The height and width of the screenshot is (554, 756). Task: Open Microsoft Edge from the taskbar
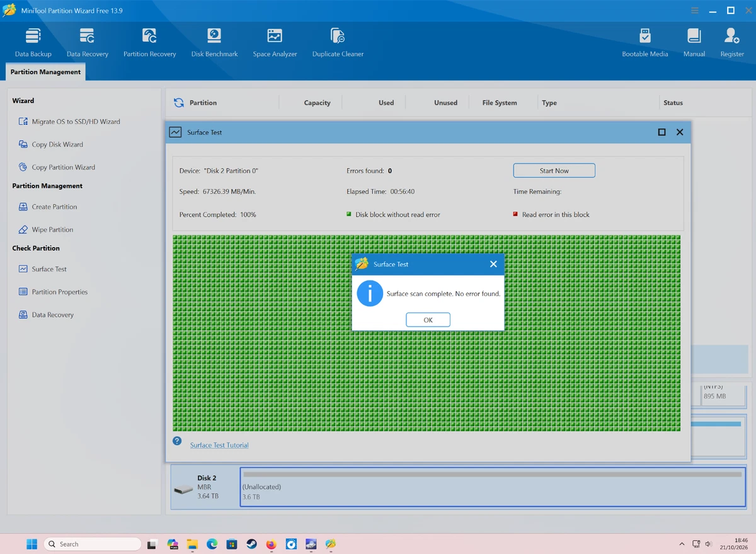tap(212, 544)
